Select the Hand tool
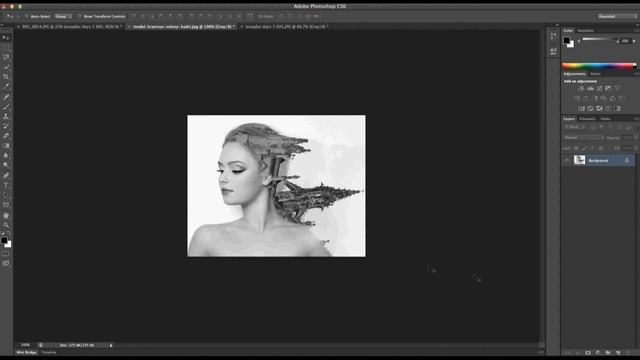Image resolution: width=640 pixels, height=360 pixels. tap(6, 216)
